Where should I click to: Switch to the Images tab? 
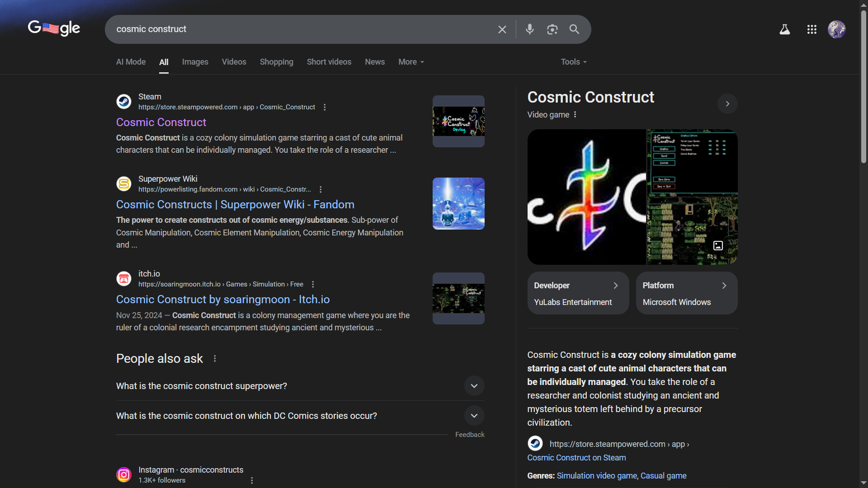coord(195,62)
